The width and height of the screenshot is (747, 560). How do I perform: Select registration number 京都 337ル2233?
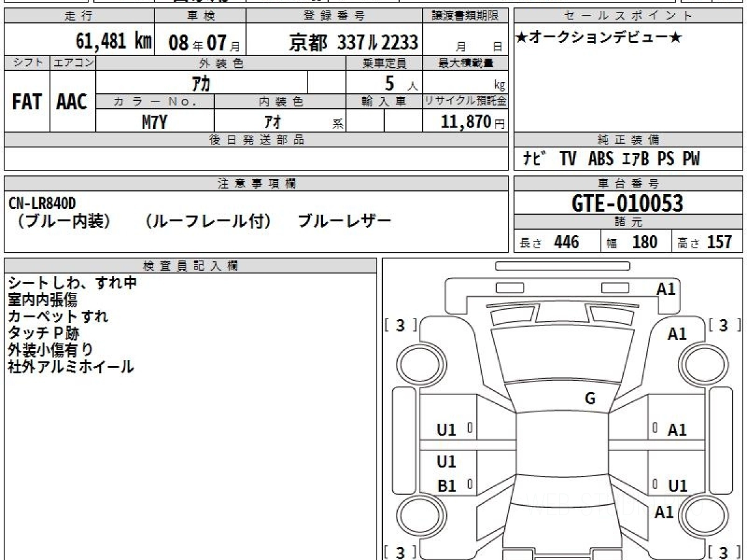point(353,42)
